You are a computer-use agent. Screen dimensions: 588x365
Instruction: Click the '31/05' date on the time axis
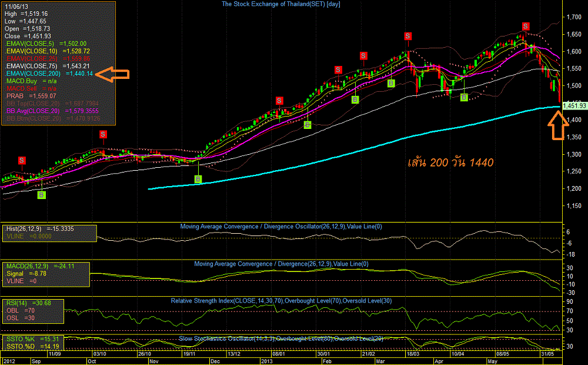[547, 354]
